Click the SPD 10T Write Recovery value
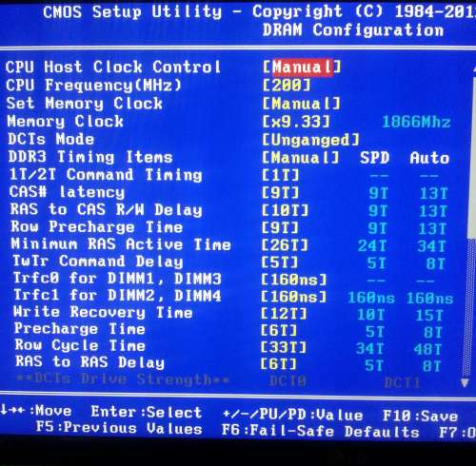 coord(371,315)
